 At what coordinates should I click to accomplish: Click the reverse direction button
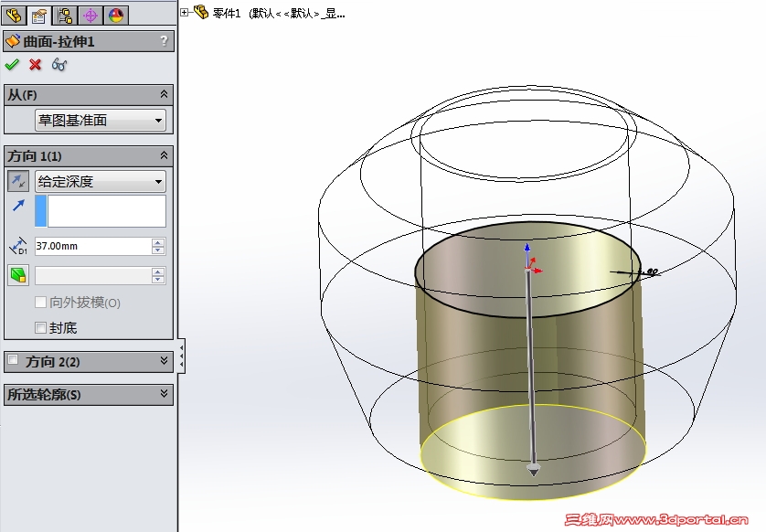pyautogui.click(x=18, y=181)
